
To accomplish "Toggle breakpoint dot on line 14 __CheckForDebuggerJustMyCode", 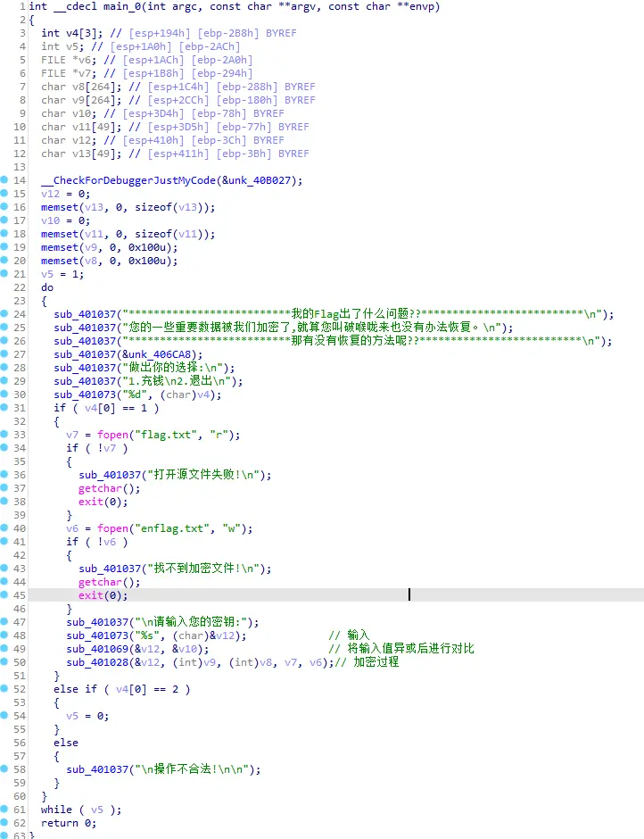I will (x=4, y=179).
